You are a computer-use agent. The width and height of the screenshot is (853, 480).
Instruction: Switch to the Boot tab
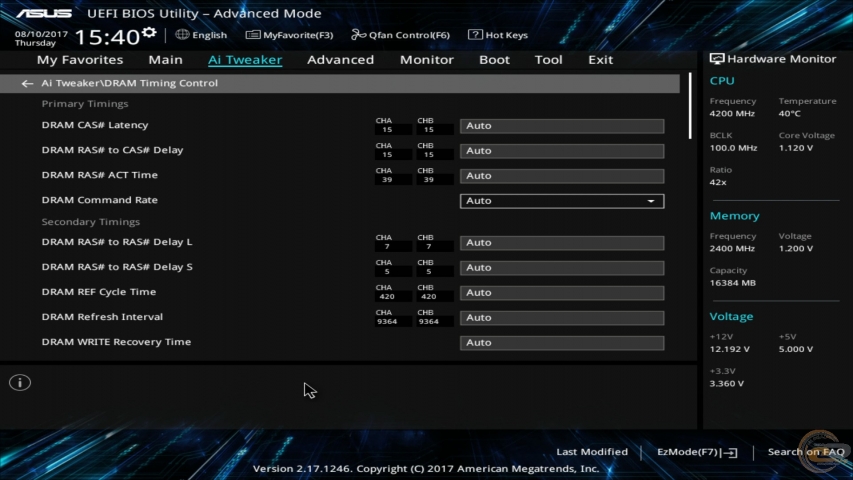[494, 60]
